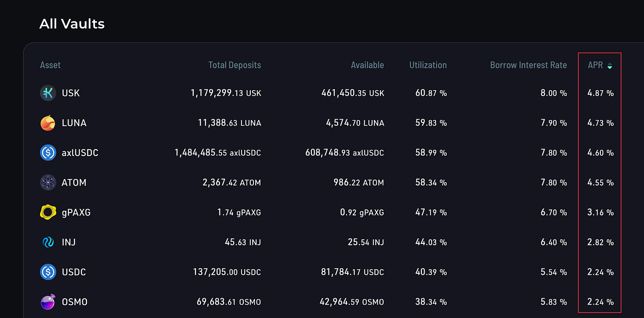Click the 7.90 % borrow rate
Image resolution: width=644 pixels, height=318 pixels.
[x=554, y=123]
